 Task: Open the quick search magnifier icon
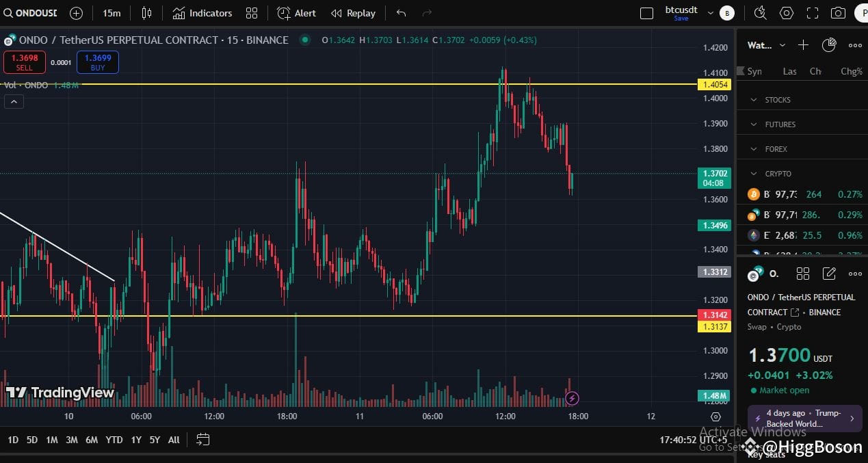click(x=761, y=12)
